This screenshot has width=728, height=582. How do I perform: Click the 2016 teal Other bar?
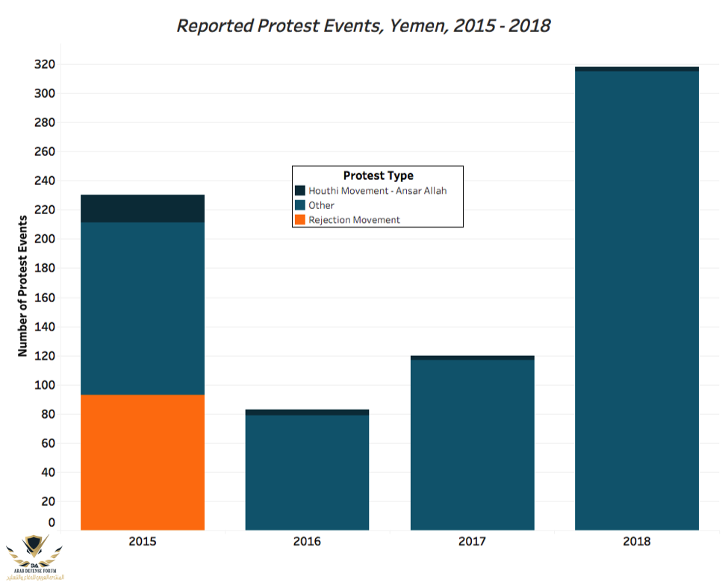307,472
